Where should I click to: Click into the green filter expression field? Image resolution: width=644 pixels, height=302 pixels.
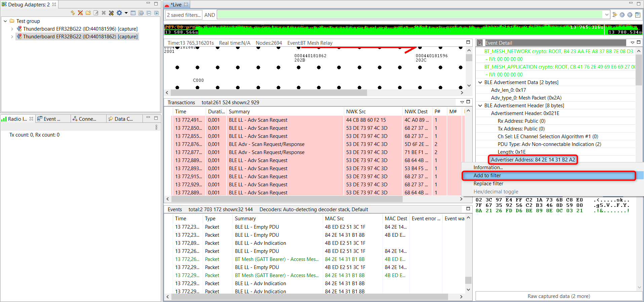410,15
